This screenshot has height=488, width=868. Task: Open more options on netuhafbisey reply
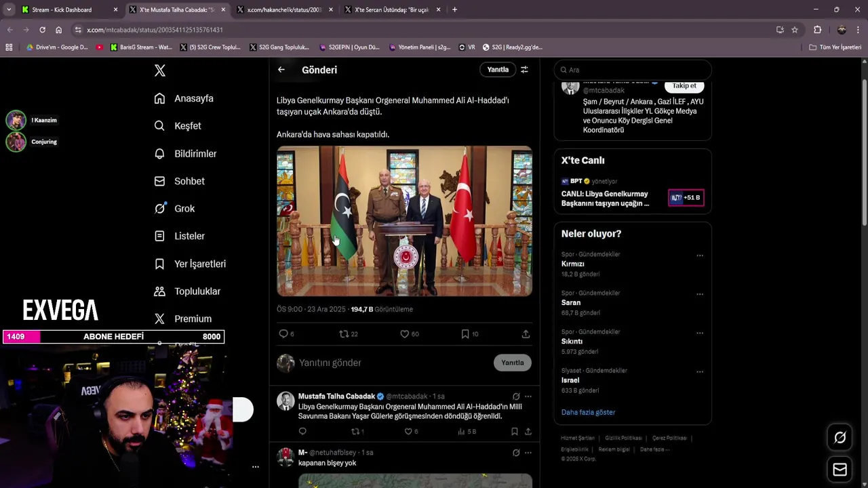tap(528, 452)
